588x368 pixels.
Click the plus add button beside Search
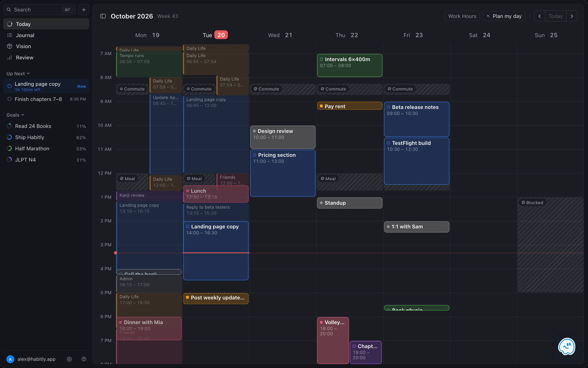[x=84, y=10]
